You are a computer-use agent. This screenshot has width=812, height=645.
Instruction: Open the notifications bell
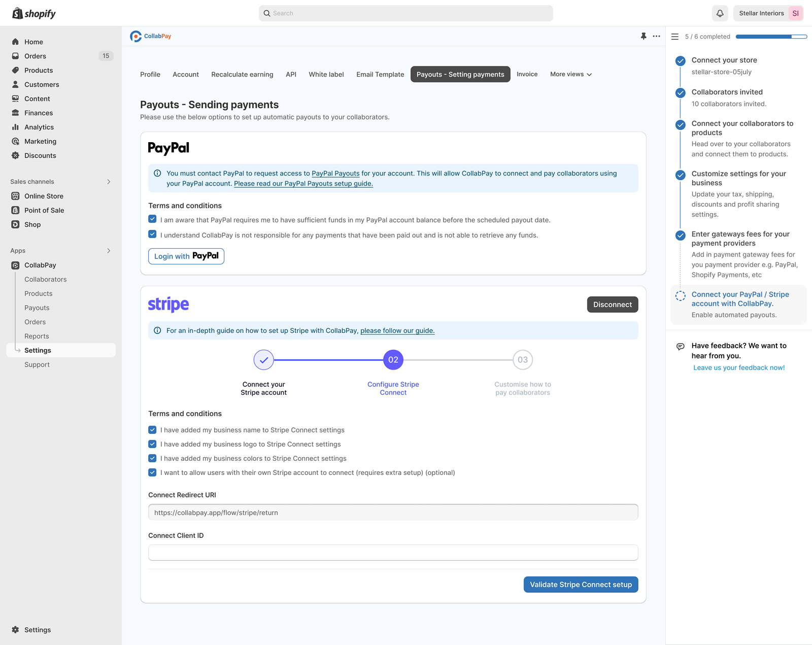coord(720,13)
